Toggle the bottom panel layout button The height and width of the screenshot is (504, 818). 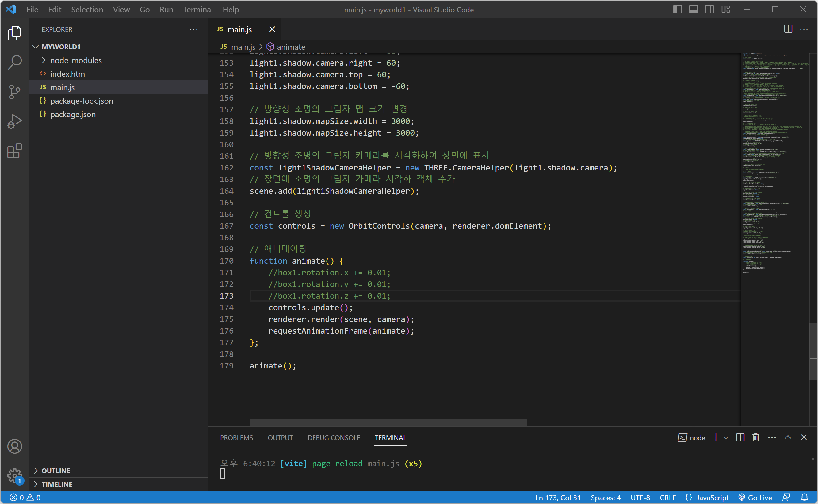693,9
